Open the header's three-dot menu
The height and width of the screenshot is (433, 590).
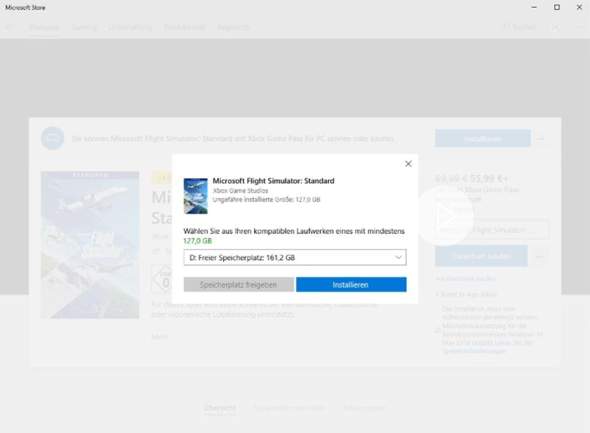pyautogui.click(x=579, y=27)
